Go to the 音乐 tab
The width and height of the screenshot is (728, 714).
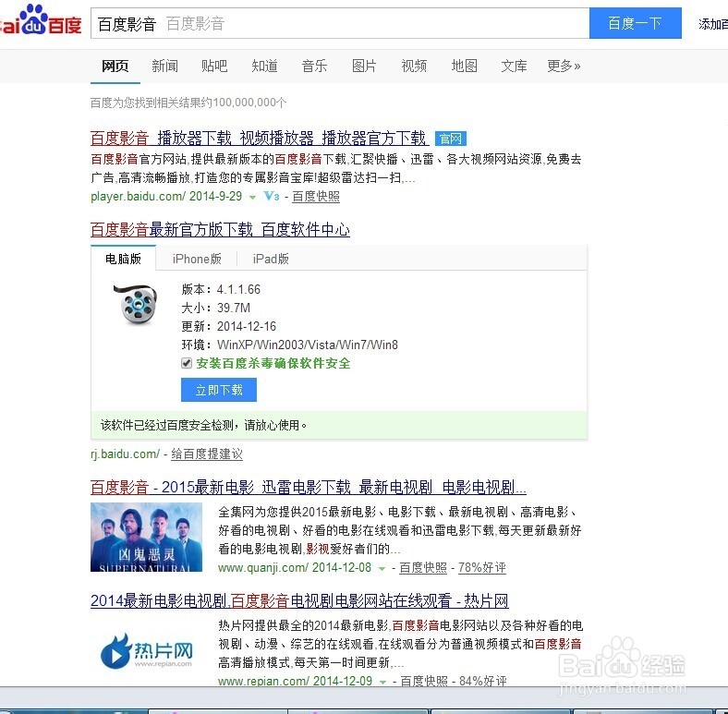[x=314, y=66]
